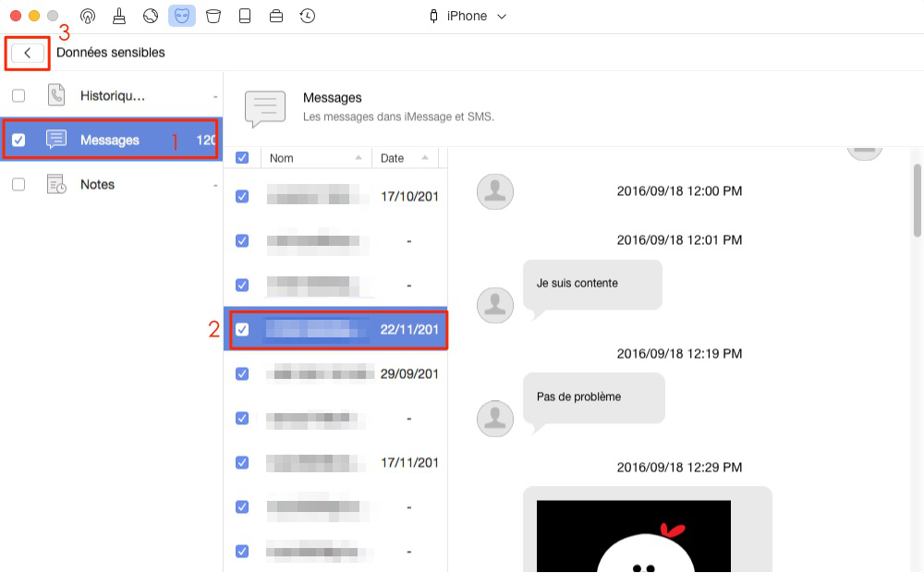Select the conversation row dated 17/10/201
Image resolution: width=924 pixels, height=573 pixels.
pos(336,196)
